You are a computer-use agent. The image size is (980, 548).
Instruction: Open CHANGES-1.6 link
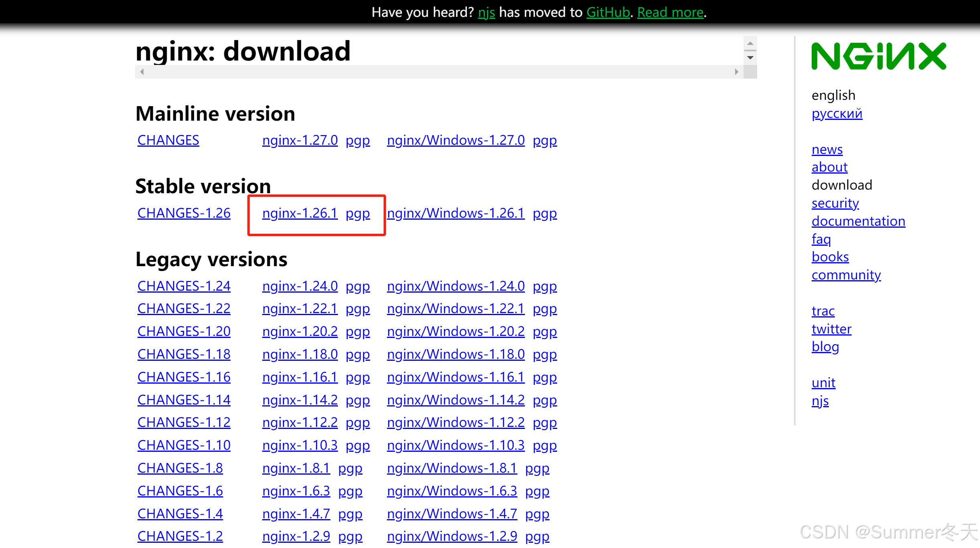coord(180,491)
